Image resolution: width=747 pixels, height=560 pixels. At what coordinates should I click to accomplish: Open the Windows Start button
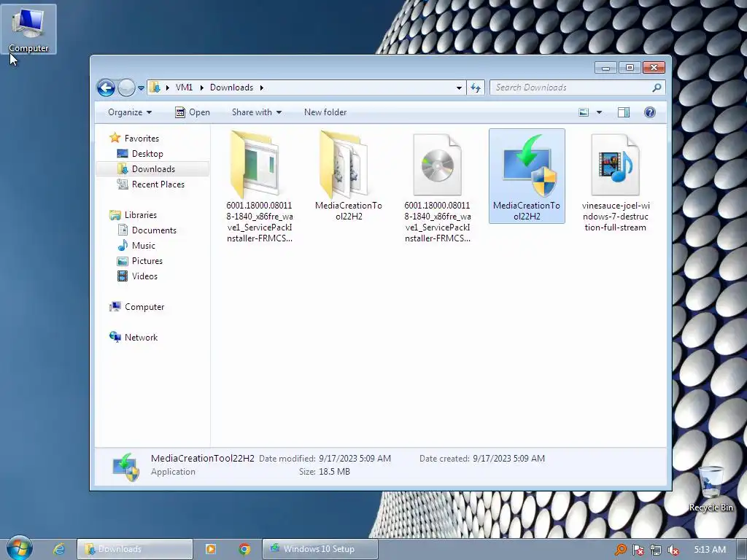coord(20,548)
